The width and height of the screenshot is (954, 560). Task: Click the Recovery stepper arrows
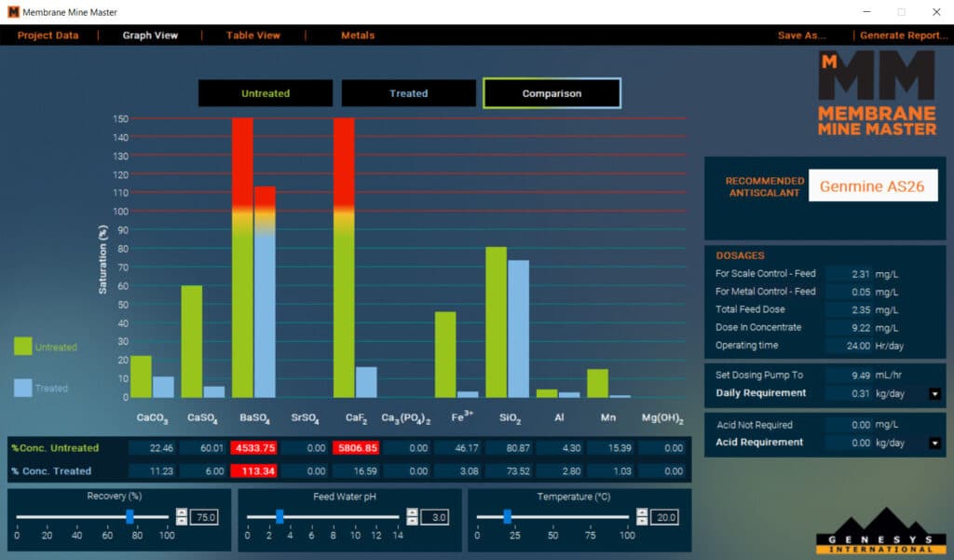pos(182,517)
